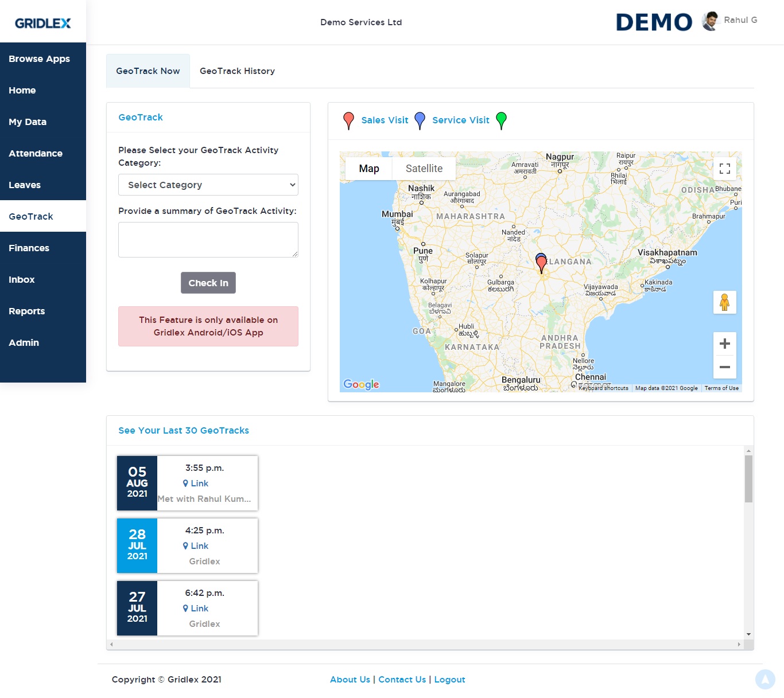The image size is (784, 698).
Task: Open 3:55 p.m. GeoTrack Link
Action: (x=199, y=483)
